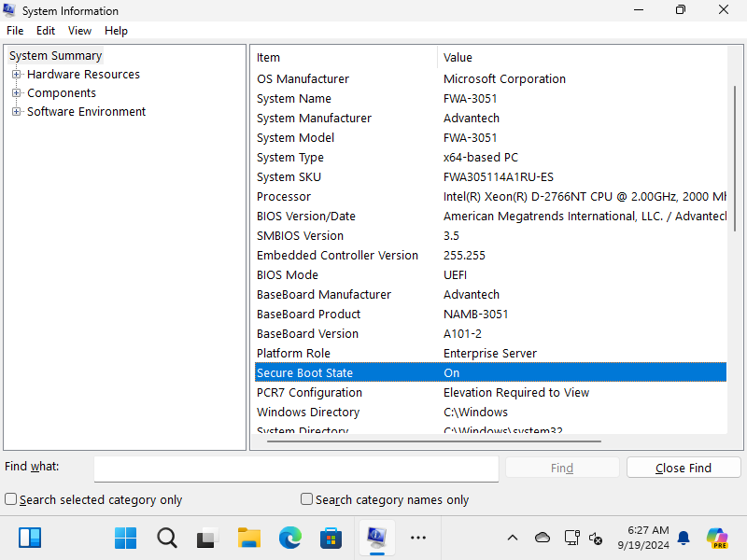The image size is (747, 560).
Task: Open the File menu
Action: (x=15, y=31)
